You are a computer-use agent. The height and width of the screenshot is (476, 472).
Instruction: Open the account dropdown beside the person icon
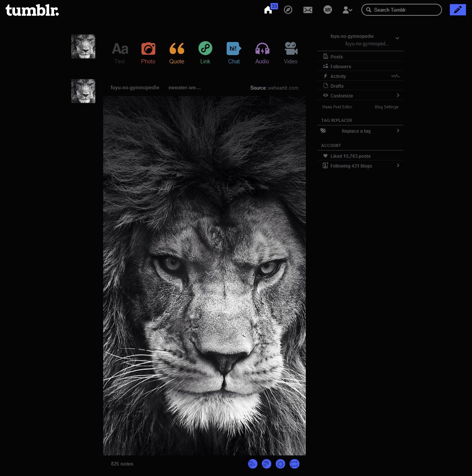click(347, 10)
